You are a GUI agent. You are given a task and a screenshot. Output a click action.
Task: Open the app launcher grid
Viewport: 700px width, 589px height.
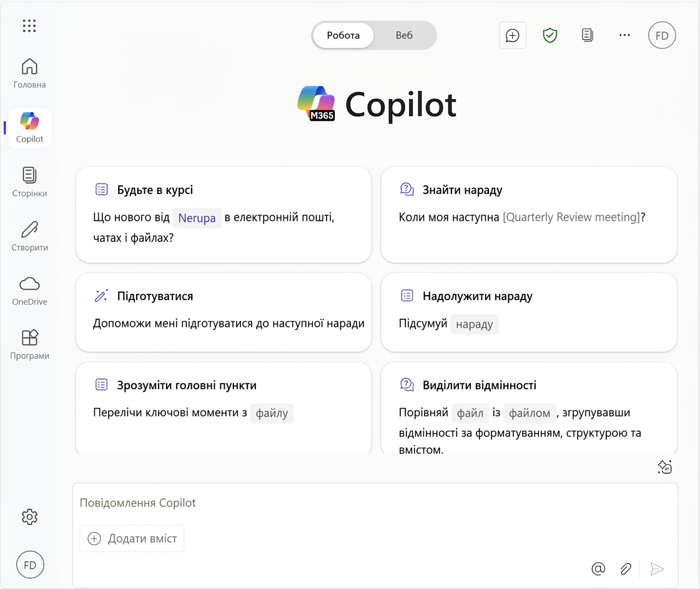click(29, 26)
